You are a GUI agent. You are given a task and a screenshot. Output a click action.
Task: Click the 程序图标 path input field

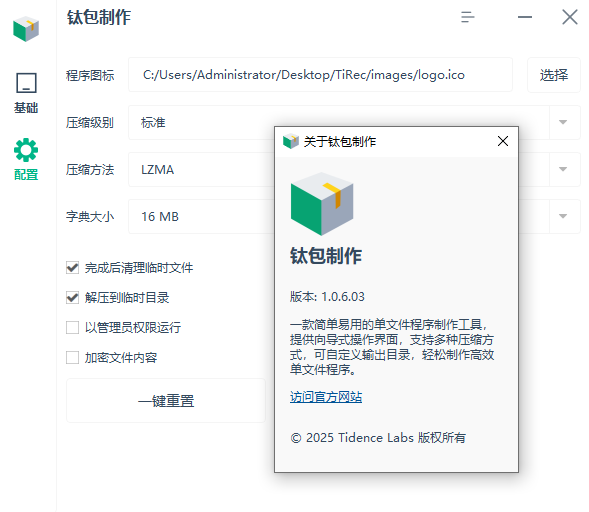[x=320, y=75]
